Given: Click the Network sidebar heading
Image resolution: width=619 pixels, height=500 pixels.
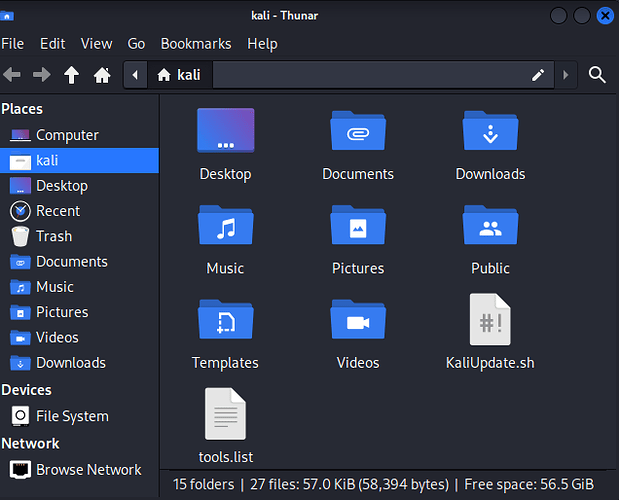Looking at the screenshot, I should click(x=30, y=444).
